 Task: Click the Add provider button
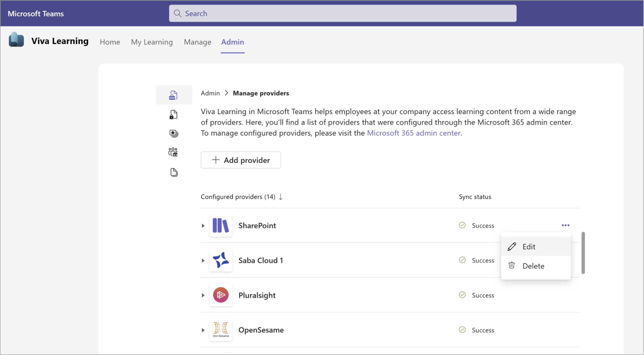pyautogui.click(x=241, y=160)
